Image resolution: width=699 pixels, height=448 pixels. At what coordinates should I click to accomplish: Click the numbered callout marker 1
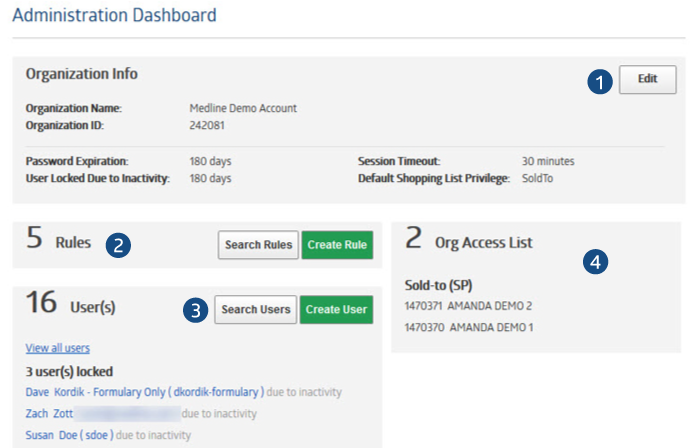[598, 83]
